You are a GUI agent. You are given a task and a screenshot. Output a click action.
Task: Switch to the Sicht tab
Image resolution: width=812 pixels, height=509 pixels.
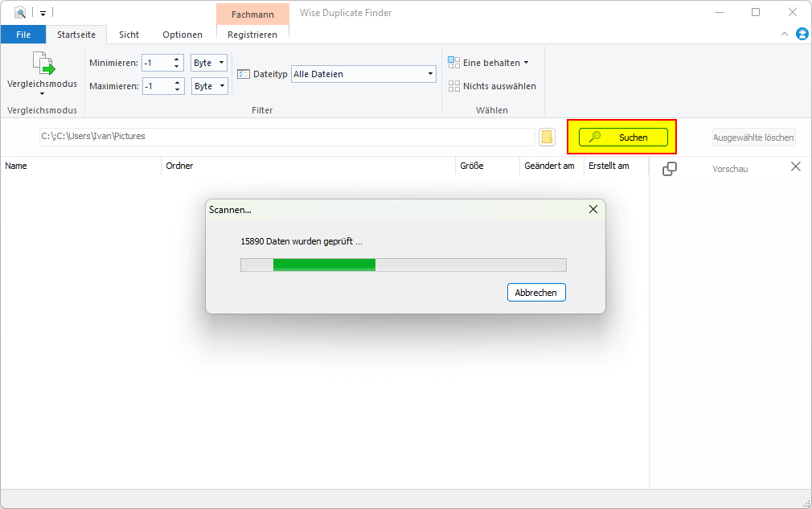pos(129,35)
